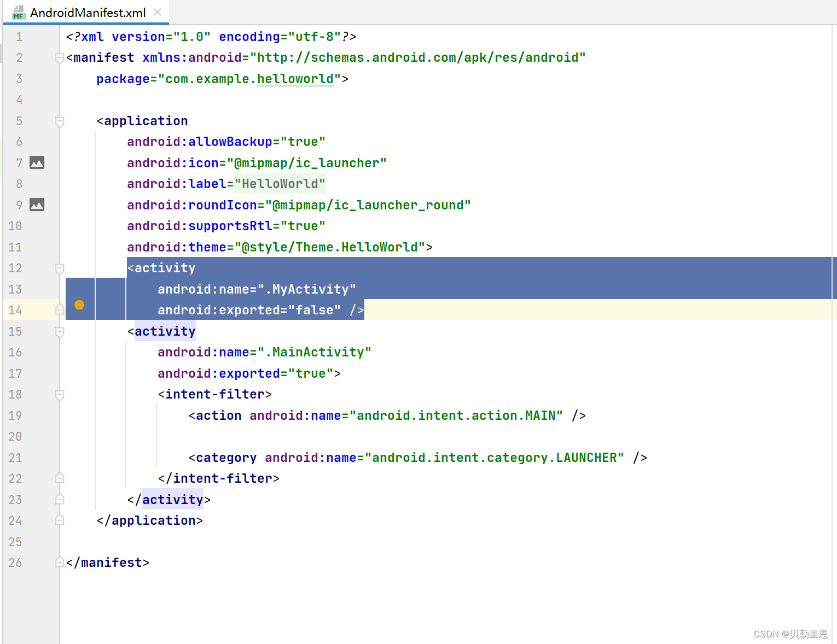
Task: Click the "@mipmap/ic_launcher" icon value
Action: (307, 163)
